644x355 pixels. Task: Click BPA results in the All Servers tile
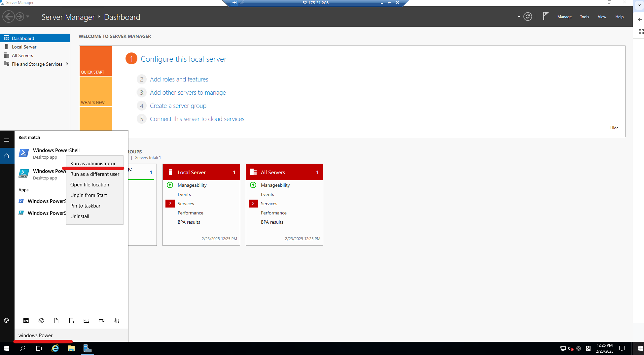click(x=272, y=222)
